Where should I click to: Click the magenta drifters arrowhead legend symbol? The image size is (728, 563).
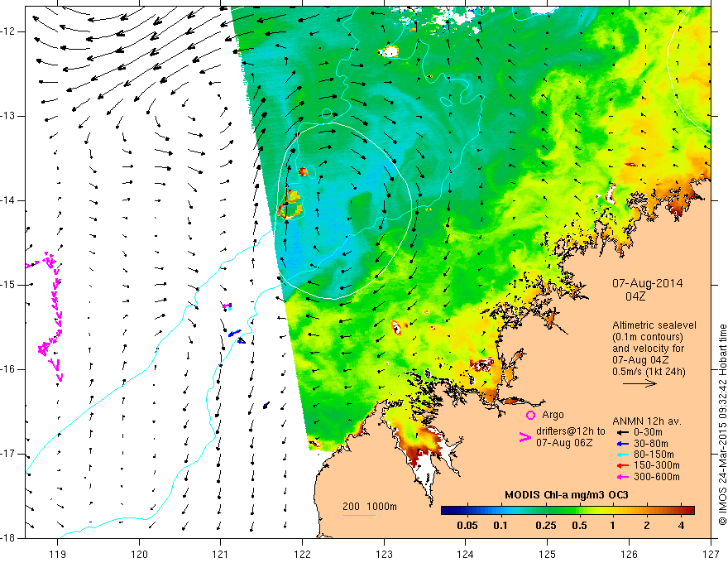(525, 437)
